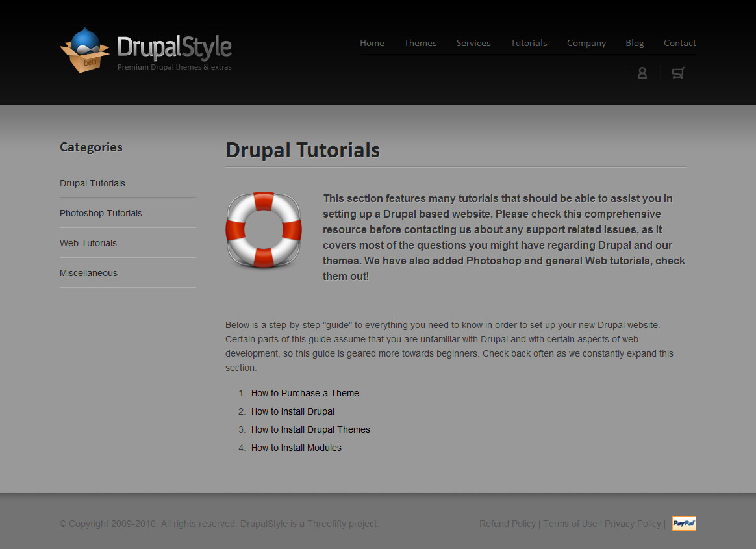Click the Premium Drupal themes & extras tagline
756x549 pixels.
coord(175,67)
